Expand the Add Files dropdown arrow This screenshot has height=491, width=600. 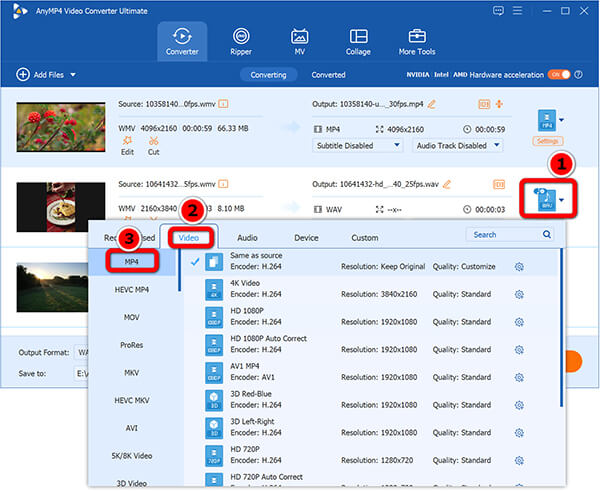click(73, 75)
